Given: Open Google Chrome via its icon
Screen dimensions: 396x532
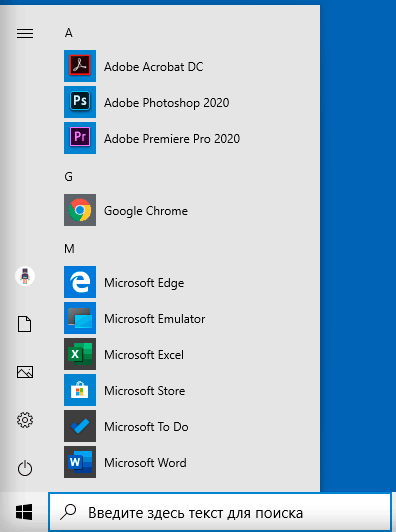Looking at the screenshot, I should point(80,210).
